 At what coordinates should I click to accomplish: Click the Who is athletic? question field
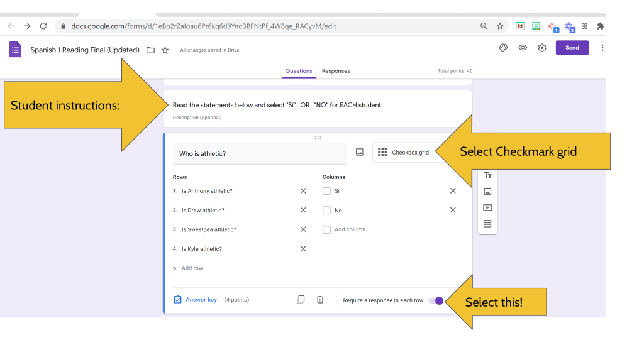tap(259, 153)
